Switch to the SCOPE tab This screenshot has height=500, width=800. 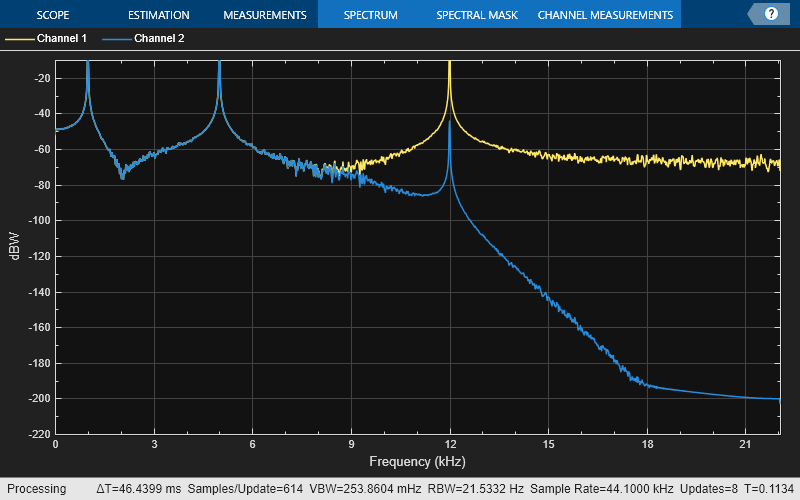coord(52,15)
